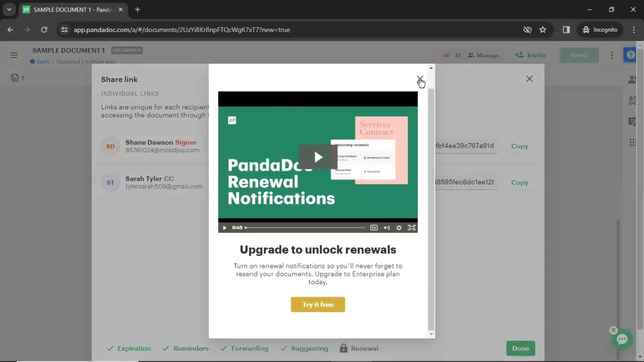The image size is (644, 362).
Task: Click the Copy link for Shane Dawson
Action: (520, 146)
